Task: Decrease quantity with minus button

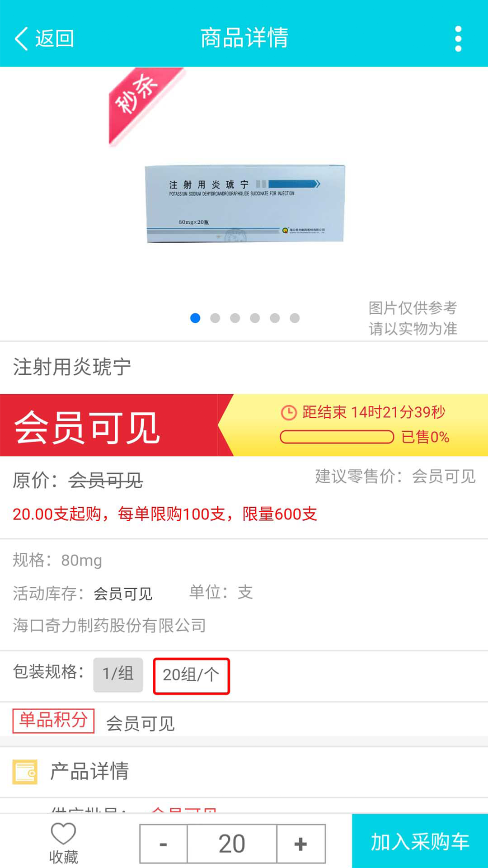Action: pyautogui.click(x=164, y=844)
